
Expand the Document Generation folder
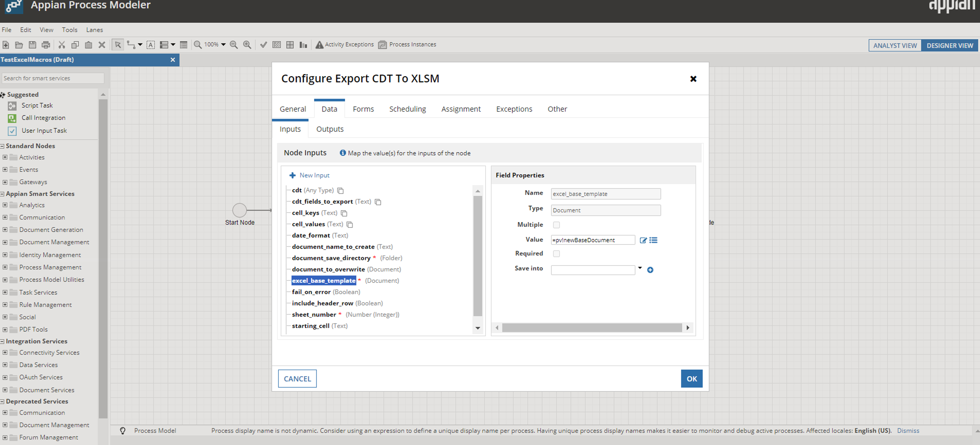coord(5,229)
